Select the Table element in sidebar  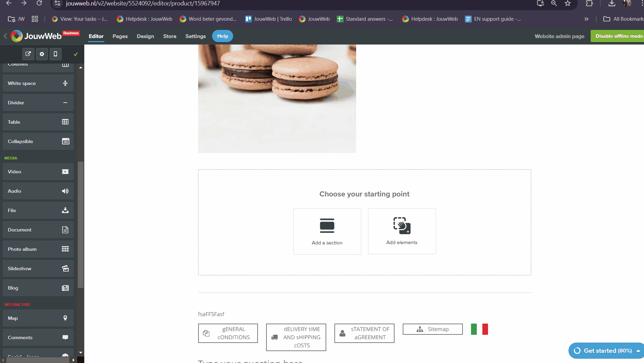[x=38, y=122]
